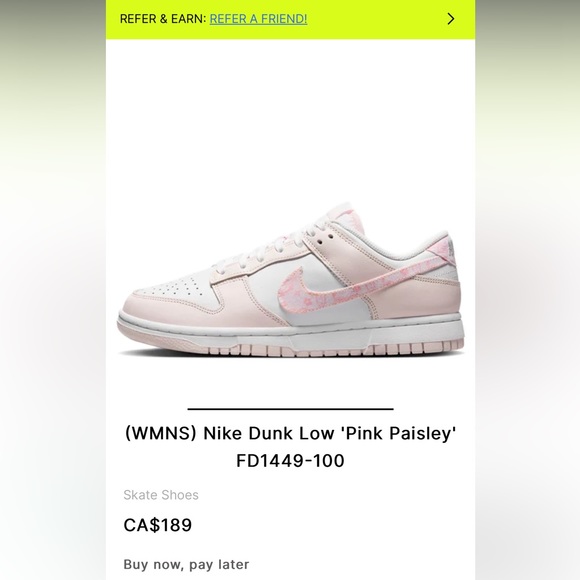Select the Pink Paisley Dunk product photo
Screen dimensions: 580x580
(291, 280)
